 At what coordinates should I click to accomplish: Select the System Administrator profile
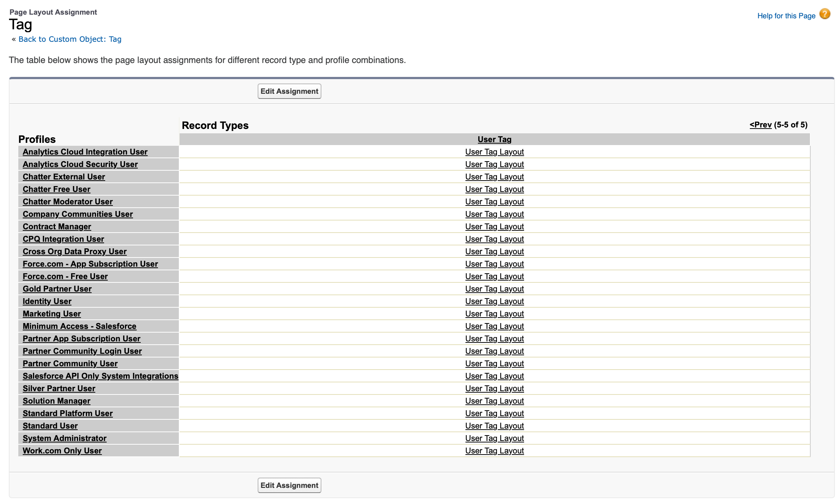coord(65,438)
